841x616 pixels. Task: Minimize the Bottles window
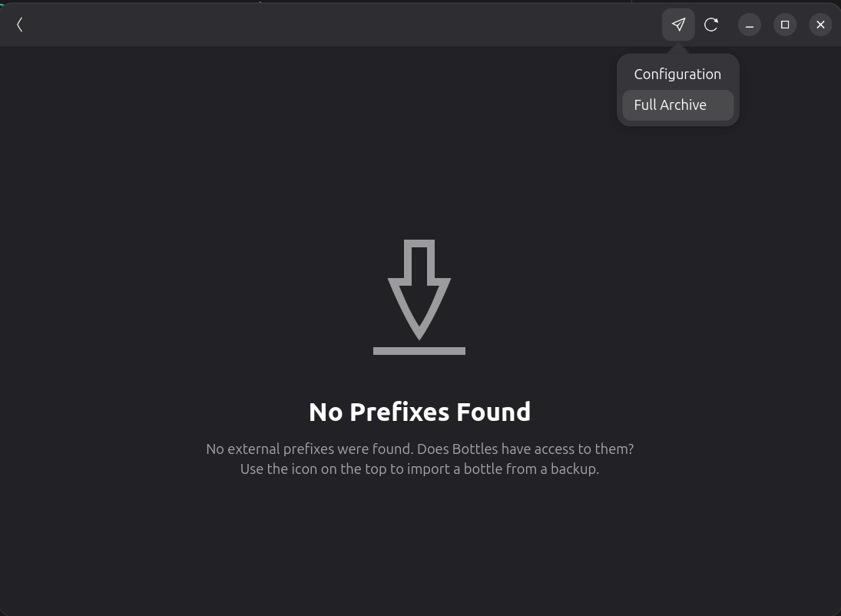coord(750,25)
